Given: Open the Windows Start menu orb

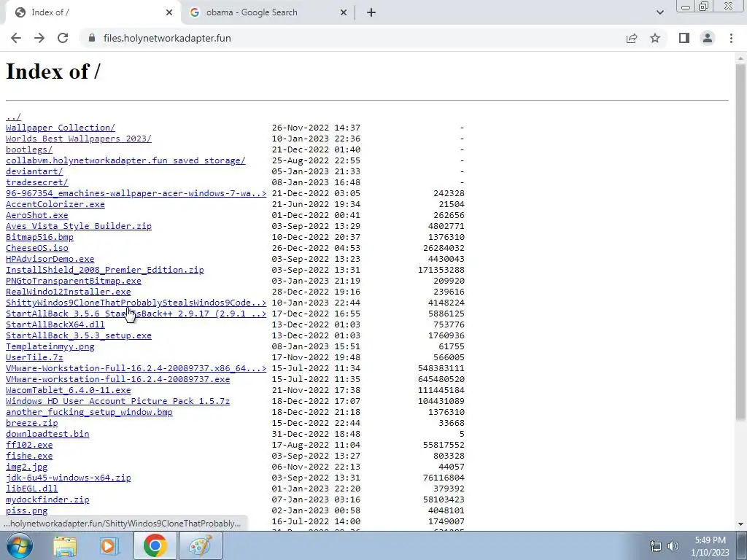Looking at the screenshot, I should pos(20,545).
